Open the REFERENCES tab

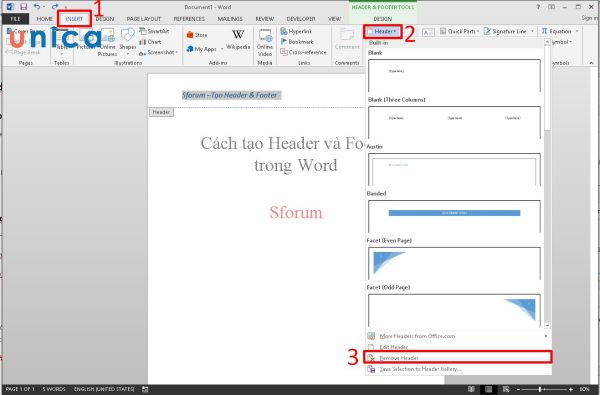coord(189,19)
